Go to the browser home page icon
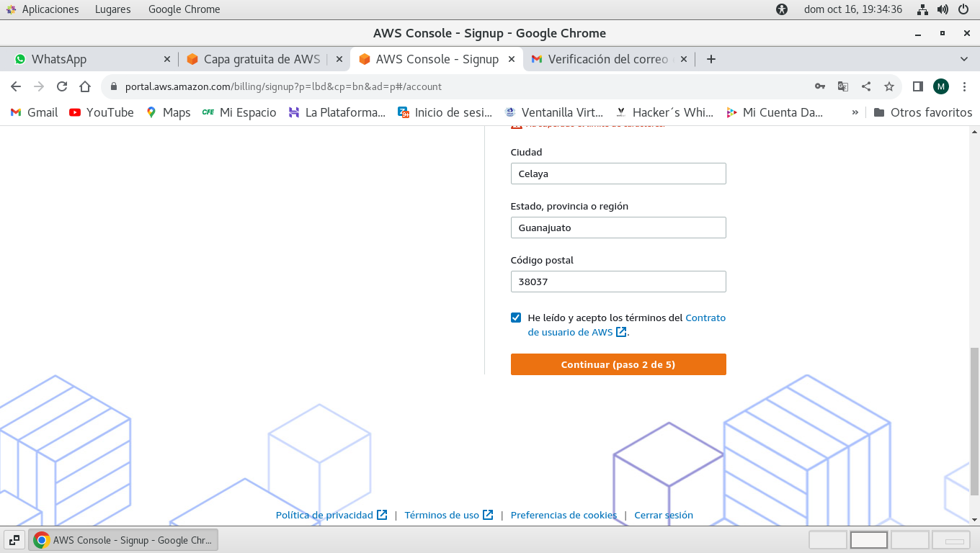Image resolution: width=980 pixels, height=553 pixels. 85,86
